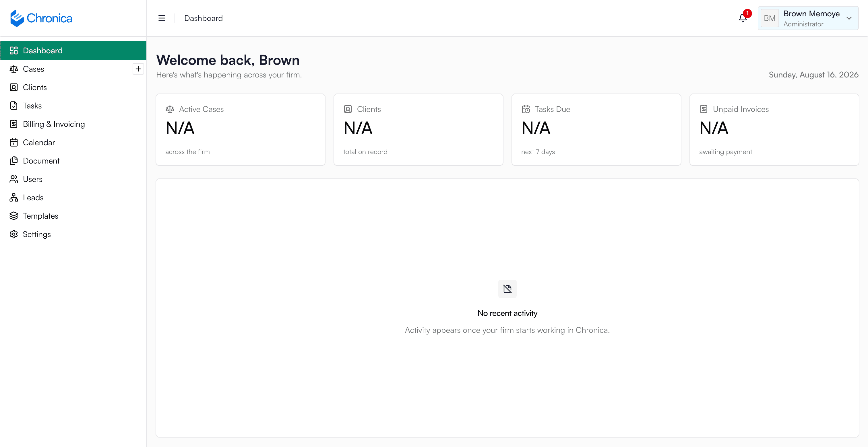Click the Users people icon in sidebar
The height and width of the screenshot is (447, 868).
pos(14,179)
